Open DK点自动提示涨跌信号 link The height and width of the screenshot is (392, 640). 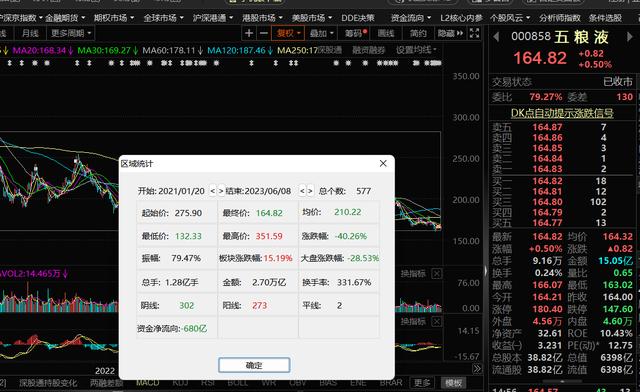click(562, 113)
